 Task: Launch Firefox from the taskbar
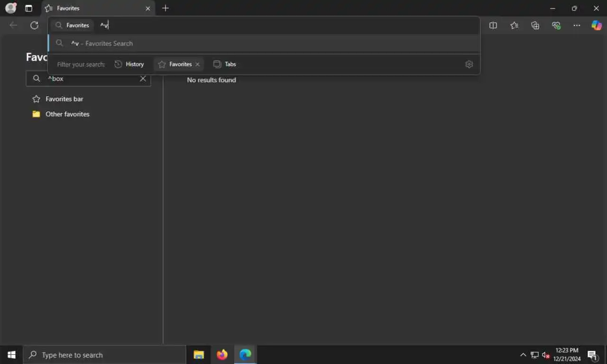point(222,355)
